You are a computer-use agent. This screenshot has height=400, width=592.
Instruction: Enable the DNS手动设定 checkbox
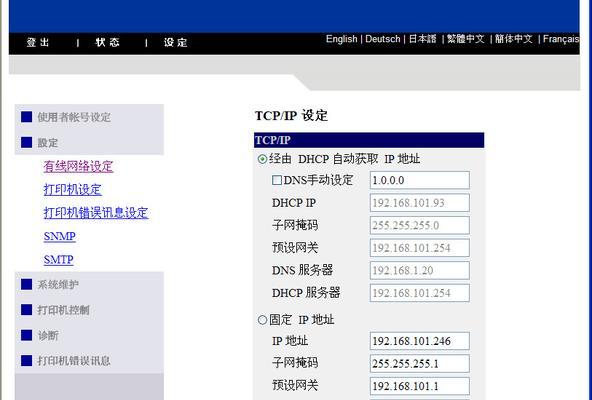click(x=277, y=180)
